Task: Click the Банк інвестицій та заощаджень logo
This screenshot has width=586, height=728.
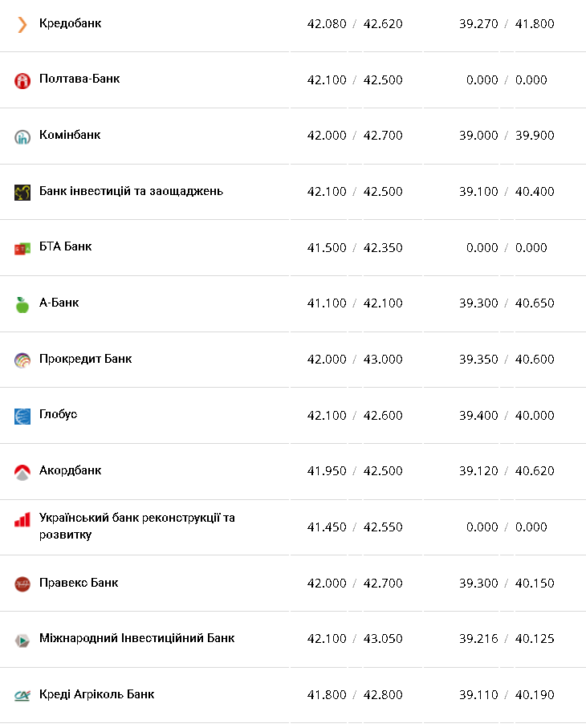Action: coord(22,193)
